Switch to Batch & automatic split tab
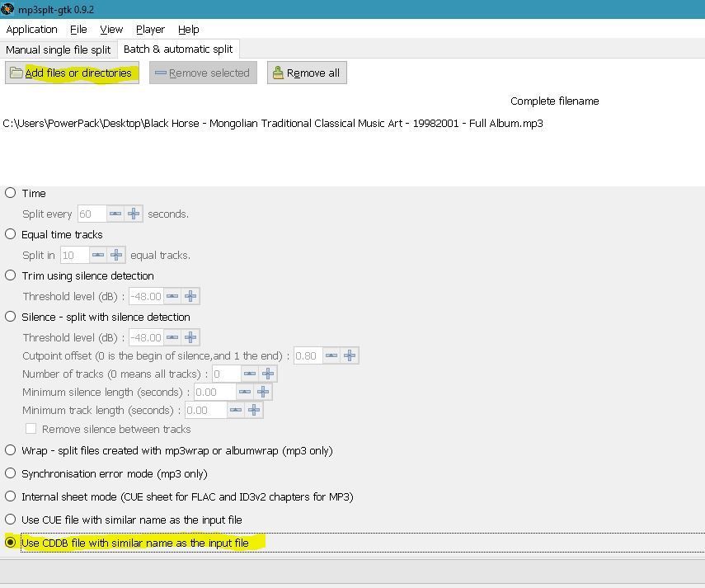The width and height of the screenshot is (705, 588). (178, 49)
